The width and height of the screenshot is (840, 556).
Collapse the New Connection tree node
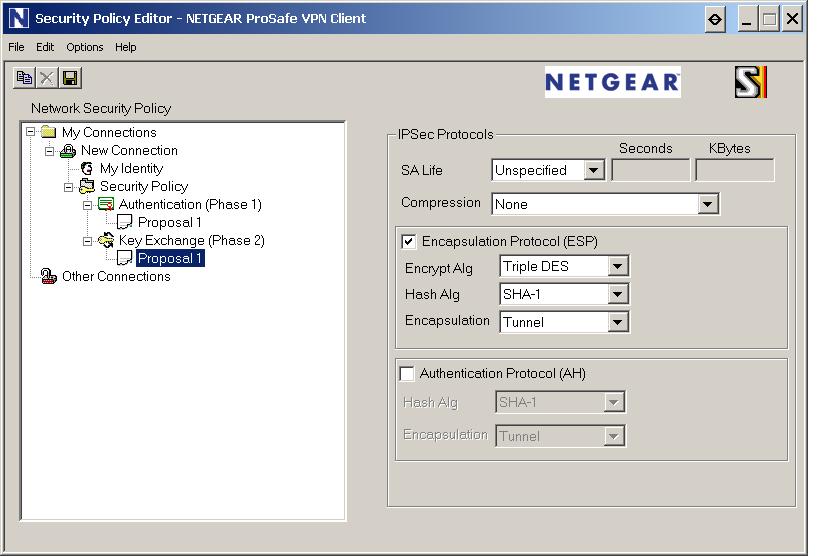(x=49, y=151)
